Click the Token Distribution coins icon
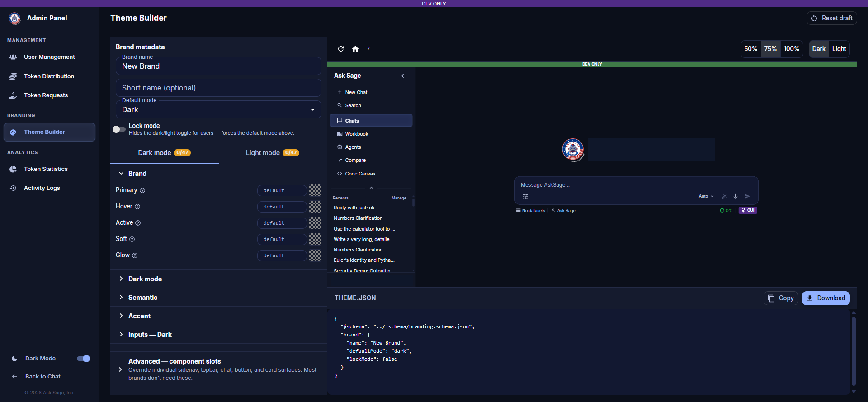This screenshot has width=868, height=402. 13,76
